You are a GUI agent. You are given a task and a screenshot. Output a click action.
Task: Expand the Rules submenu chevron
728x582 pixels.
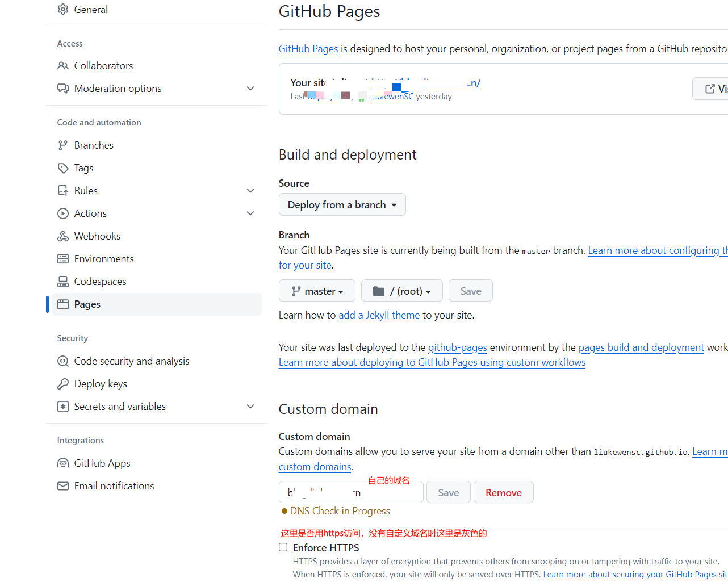click(250, 191)
